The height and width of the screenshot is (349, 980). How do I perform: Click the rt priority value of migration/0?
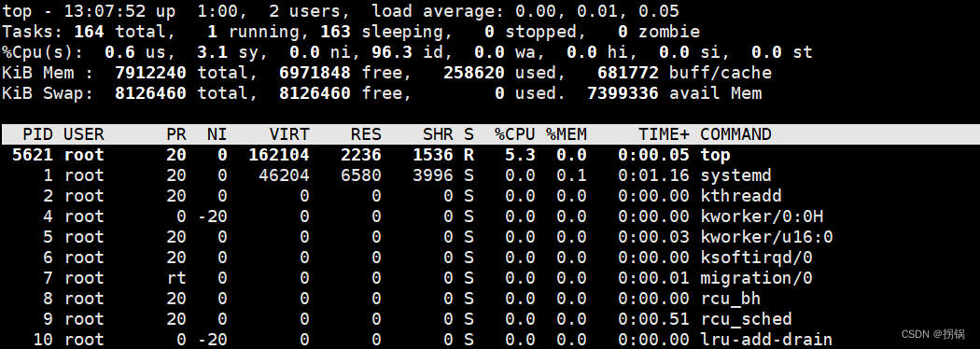[x=176, y=278]
